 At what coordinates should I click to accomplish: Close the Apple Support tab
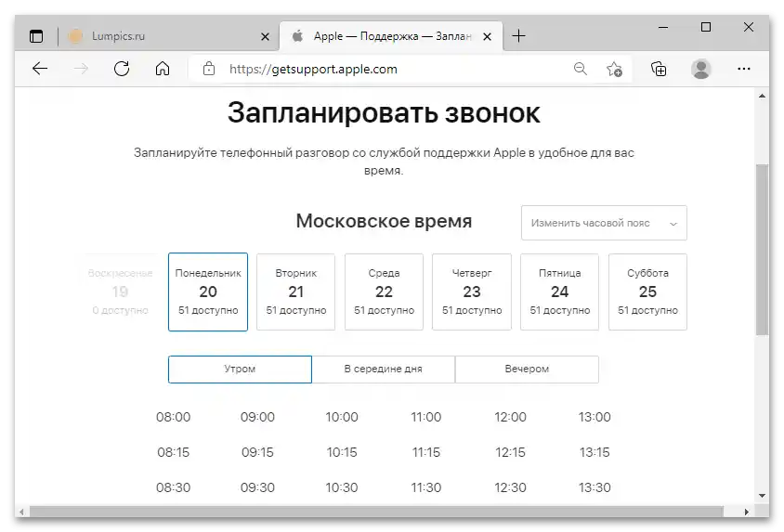coord(487,36)
